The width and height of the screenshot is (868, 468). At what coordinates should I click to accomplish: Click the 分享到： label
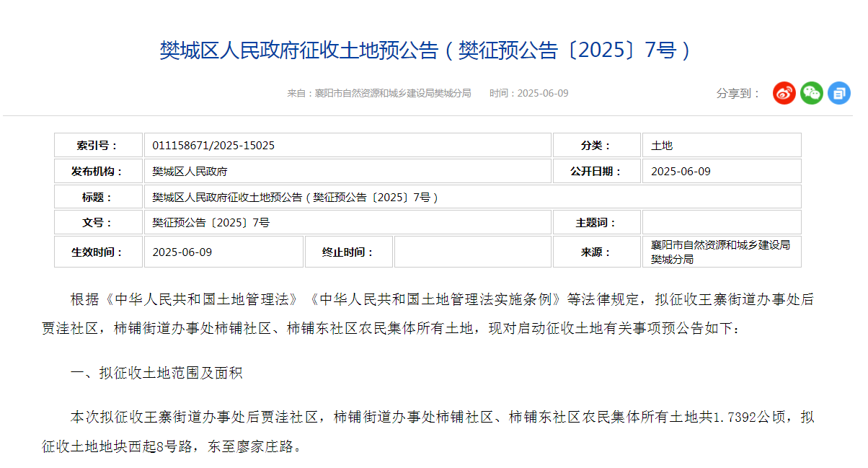tap(738, 94)
